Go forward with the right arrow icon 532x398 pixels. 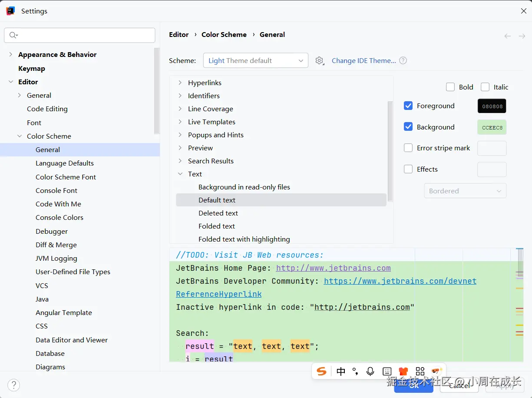pos(522,36)
